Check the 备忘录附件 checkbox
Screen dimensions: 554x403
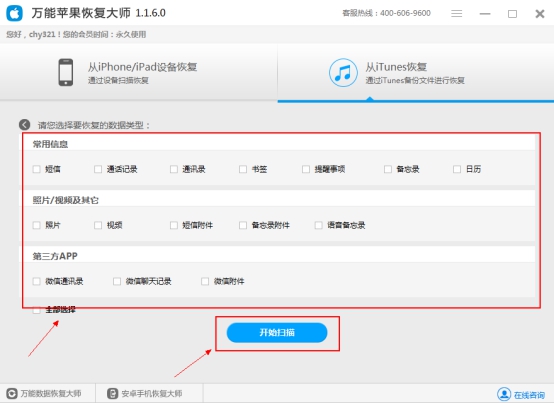[x=243, y=225]
